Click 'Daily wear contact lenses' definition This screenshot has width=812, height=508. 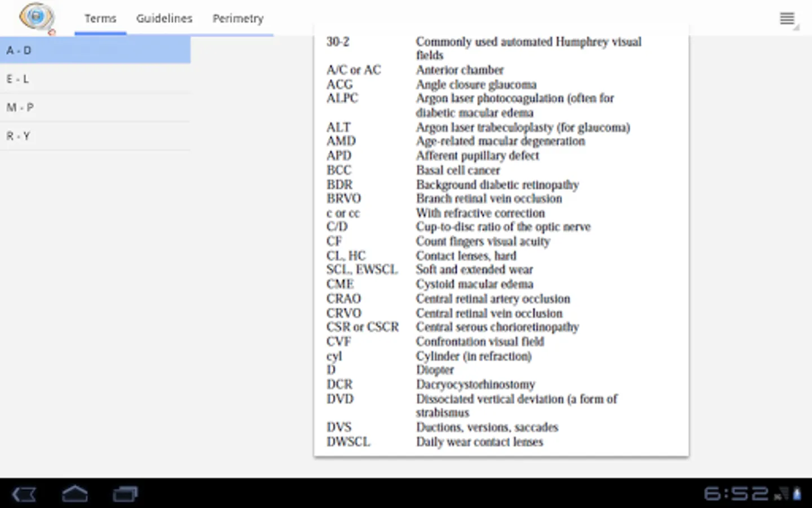coord(479,442)
